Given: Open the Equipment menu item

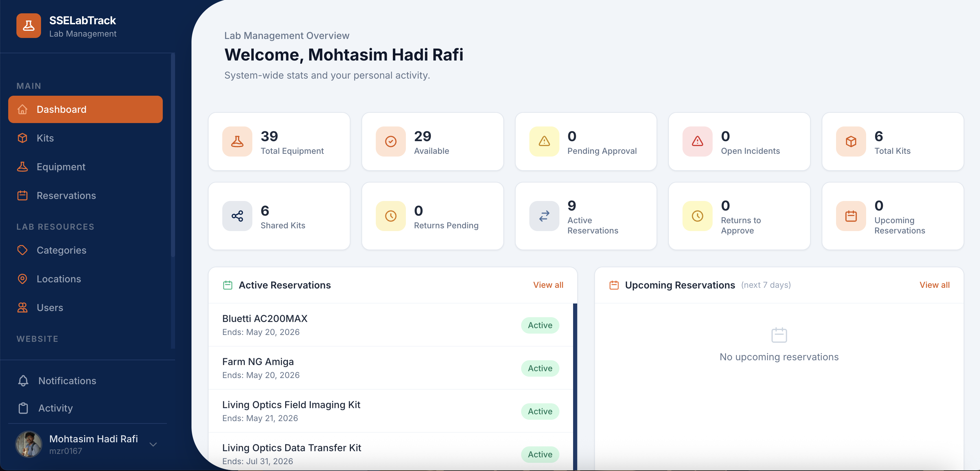Looking at the screenshot, I should click(85, 166).
